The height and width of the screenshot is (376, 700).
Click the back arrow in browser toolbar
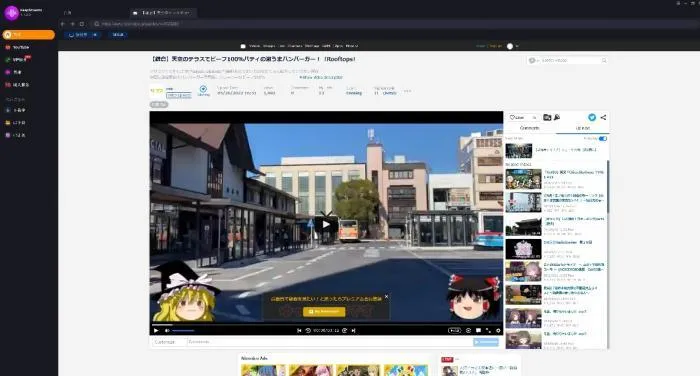tap(62, 24)
